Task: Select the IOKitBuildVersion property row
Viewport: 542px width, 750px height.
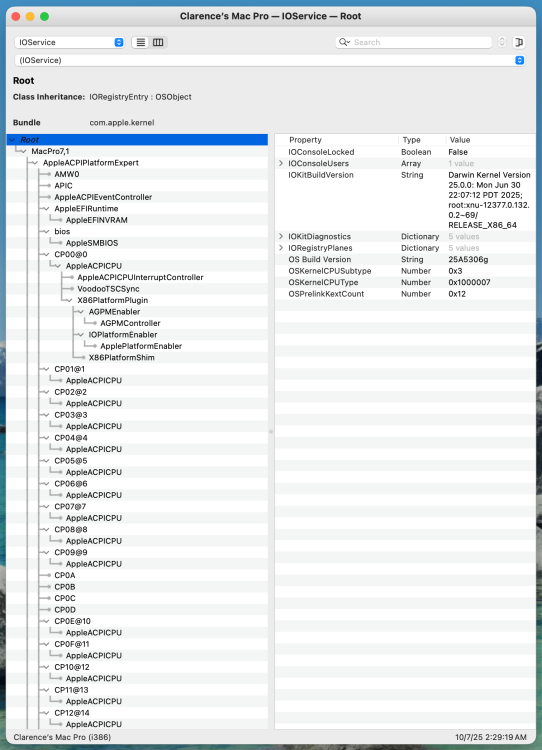Action: tap(405, 200)
